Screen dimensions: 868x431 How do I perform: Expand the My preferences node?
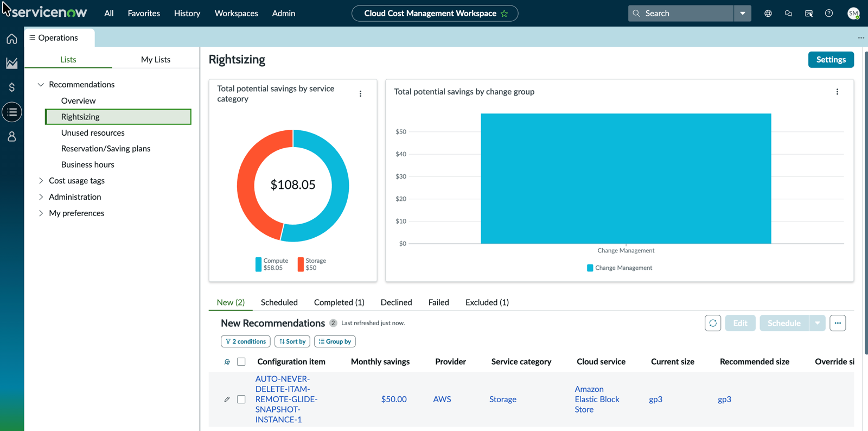click(x=41, y=213)
